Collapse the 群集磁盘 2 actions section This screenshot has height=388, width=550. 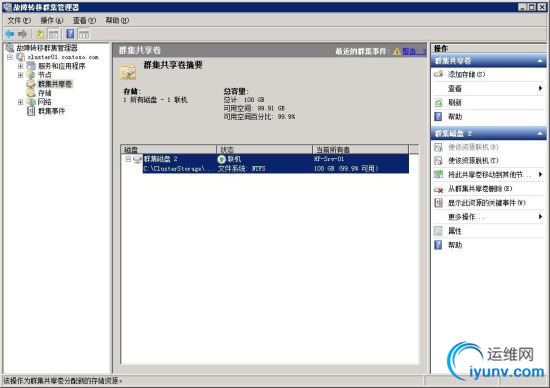tap(540, 133)
